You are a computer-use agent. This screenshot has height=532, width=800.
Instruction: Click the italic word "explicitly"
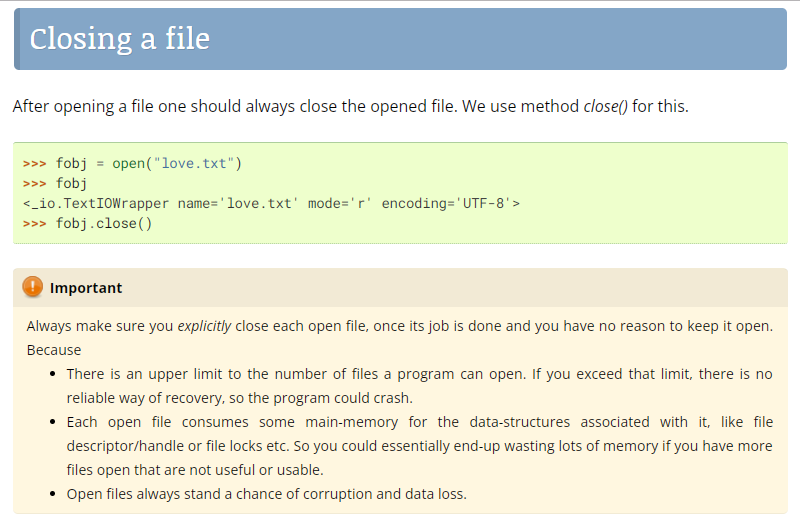click(x=204, y=326)
